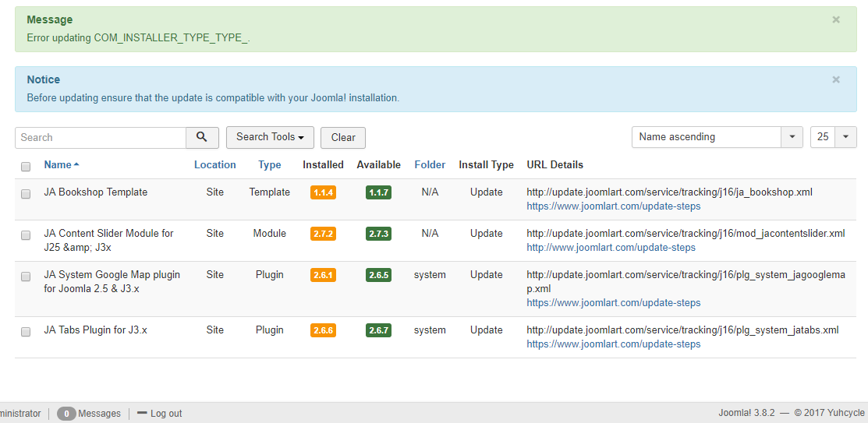The image size is (868, 423).
Task: Open the 25 items-per-page dropdown
Action: click(833, 137)
